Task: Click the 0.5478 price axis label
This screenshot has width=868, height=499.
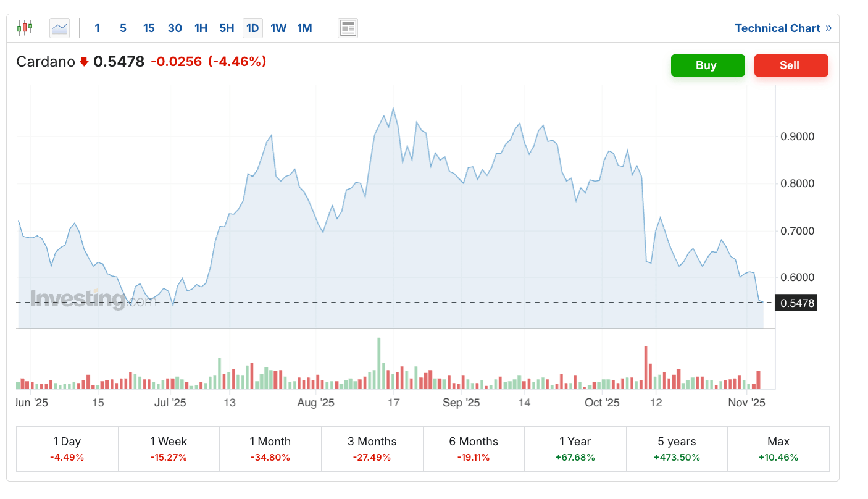Action: point(796,303)
